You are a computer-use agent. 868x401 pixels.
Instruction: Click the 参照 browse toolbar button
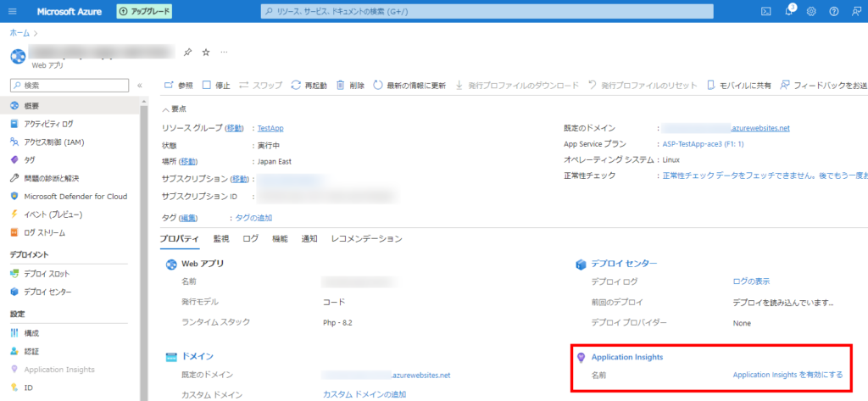(x=179, y=86)
